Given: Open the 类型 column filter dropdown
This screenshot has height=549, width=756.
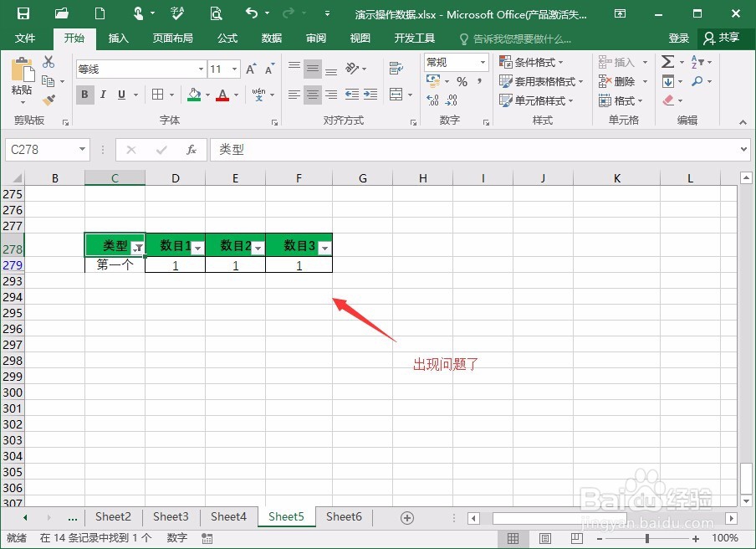Looking at the screenshot, I should click(x=138, y=248).
